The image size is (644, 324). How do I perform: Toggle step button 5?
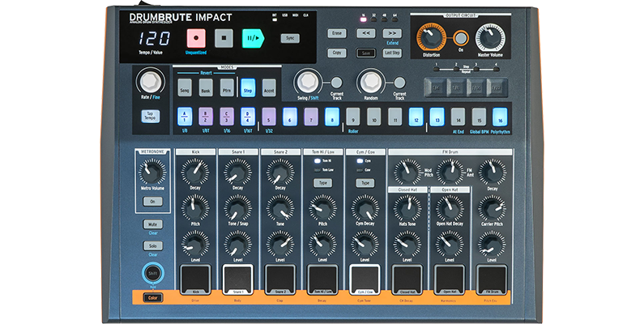(269, 117)
